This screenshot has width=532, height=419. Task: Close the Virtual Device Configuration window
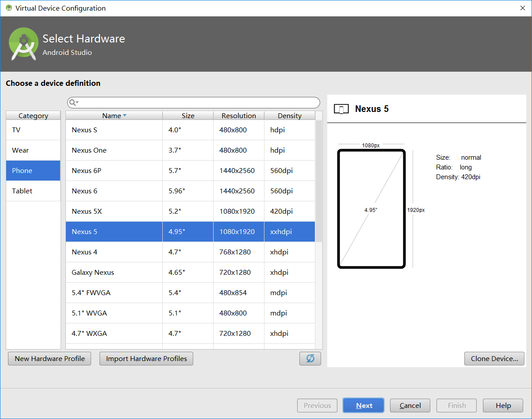[522, 8]
